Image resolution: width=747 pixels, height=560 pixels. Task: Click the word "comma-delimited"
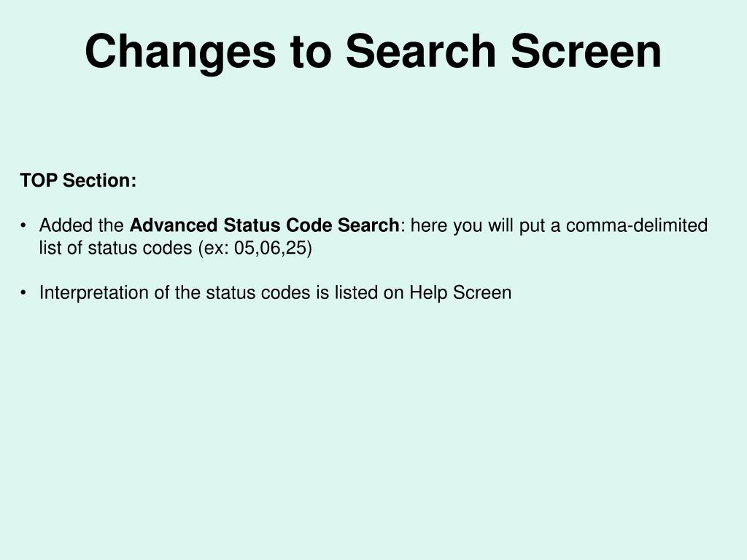pyautogui.click(x=636, y=225)
